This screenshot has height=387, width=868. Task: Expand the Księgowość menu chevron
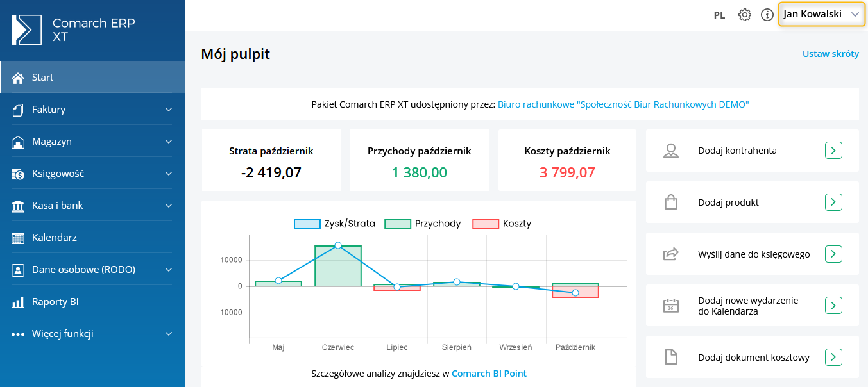point(169,174)
